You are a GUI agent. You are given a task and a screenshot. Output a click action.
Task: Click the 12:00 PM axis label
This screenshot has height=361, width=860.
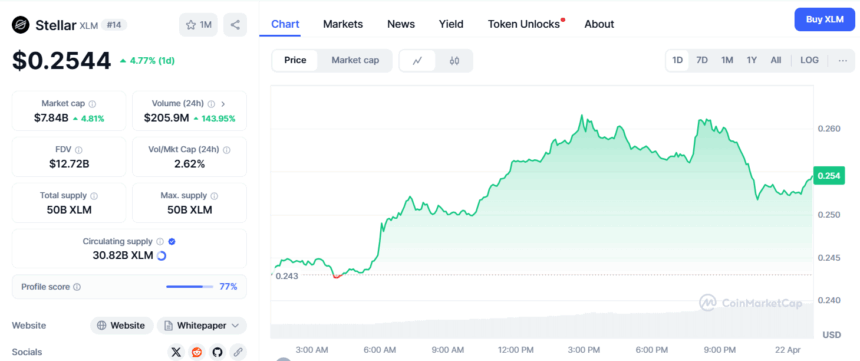click(x=515, y=350)
